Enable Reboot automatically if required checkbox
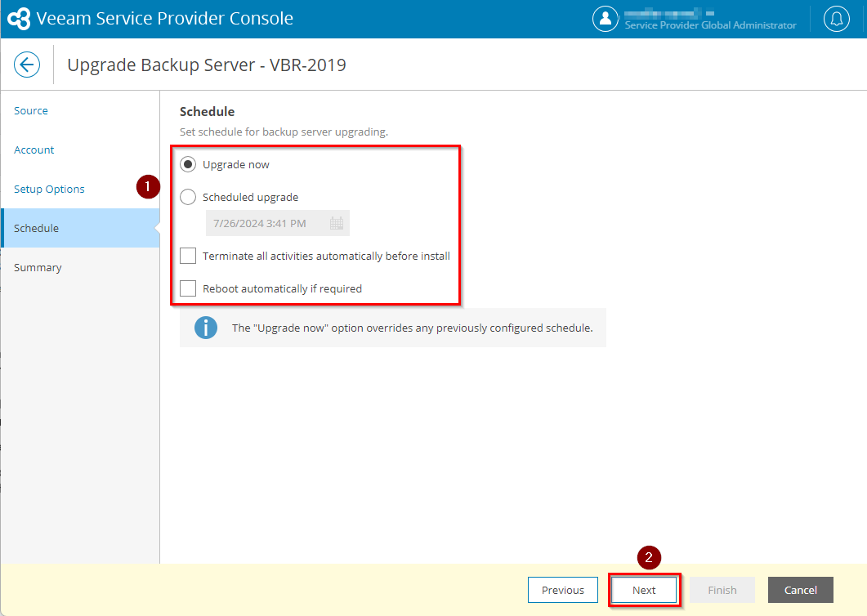Screen dimensions: 867x616 tap(188, 288)
